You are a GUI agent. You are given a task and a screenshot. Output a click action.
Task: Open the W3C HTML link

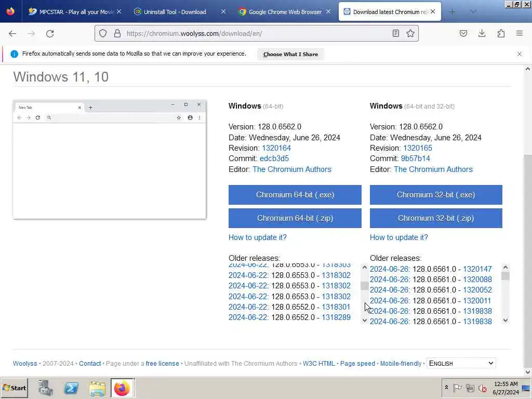pyautogui.click(x=318, y=363)
